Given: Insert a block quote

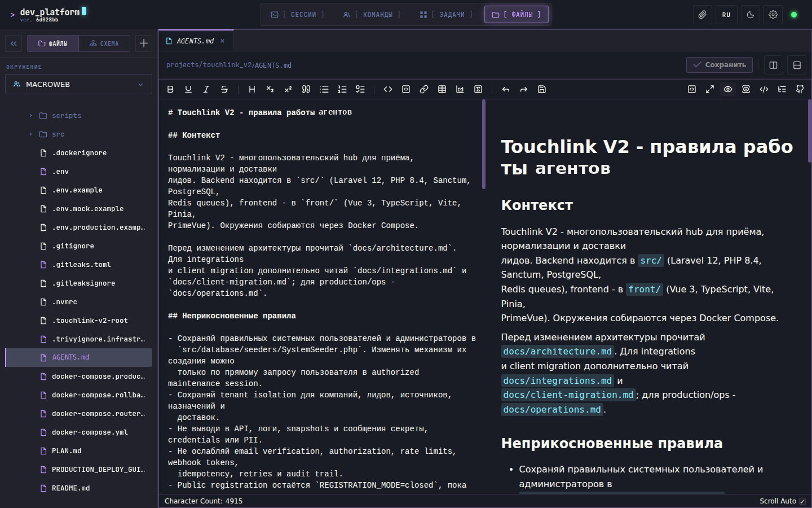Looking at the screenshot, I should (x=306, y=89).
